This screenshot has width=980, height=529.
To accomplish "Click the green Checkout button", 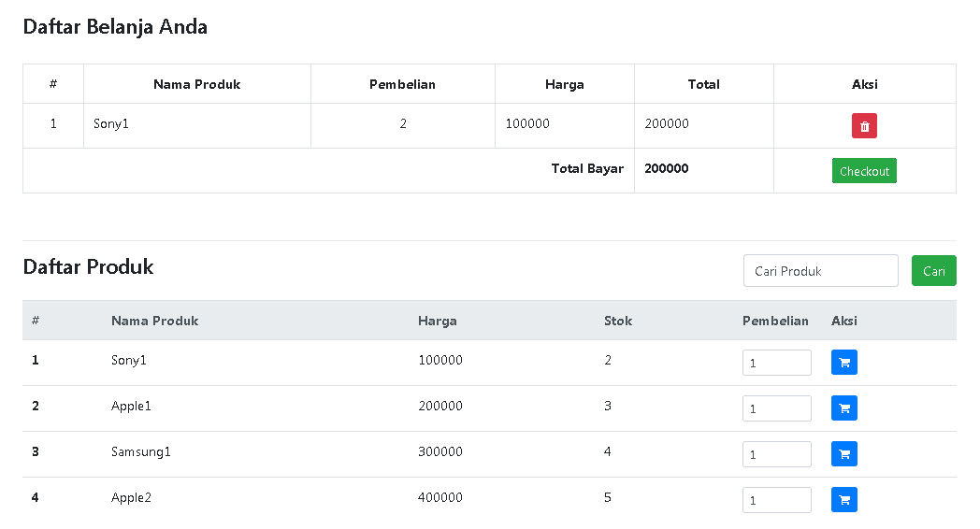I will coord(864,170).
